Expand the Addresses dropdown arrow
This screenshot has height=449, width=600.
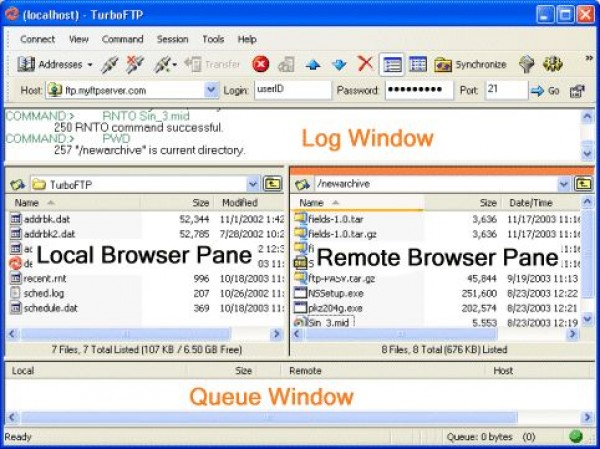[x=90, y=65]
